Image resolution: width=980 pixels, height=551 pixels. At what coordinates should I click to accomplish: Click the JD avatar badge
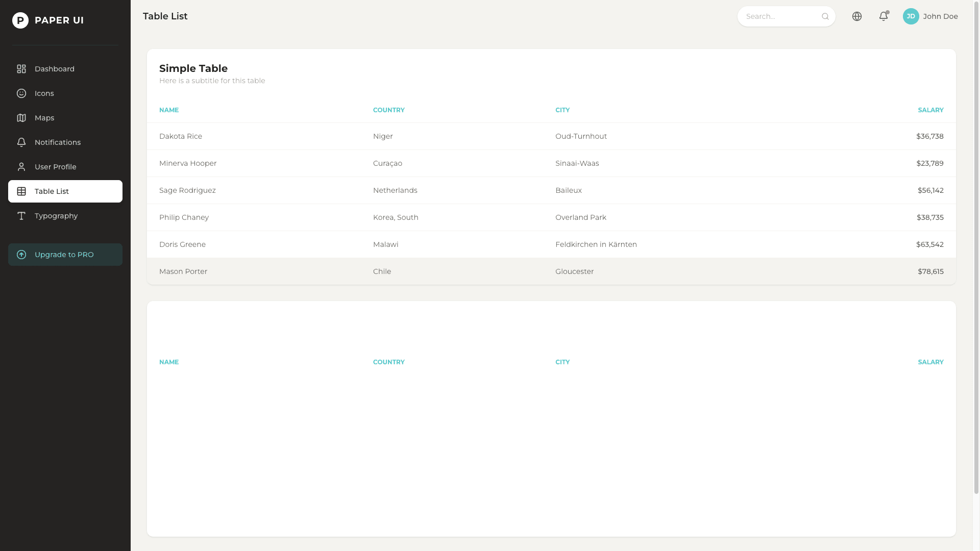pos(911,16)
